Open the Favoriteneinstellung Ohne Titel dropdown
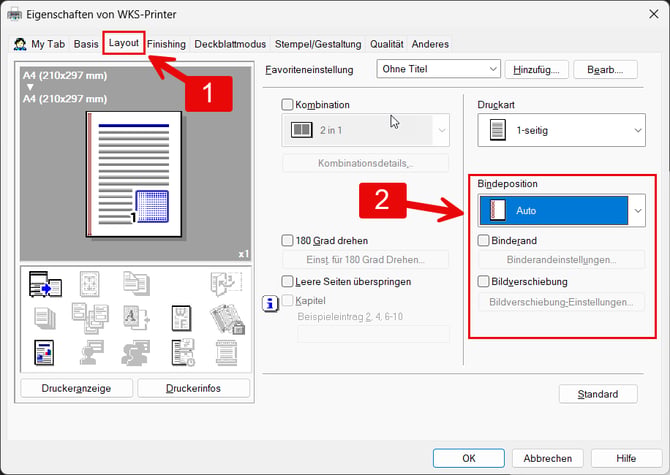The image size is (670, 475). [438, 69]
